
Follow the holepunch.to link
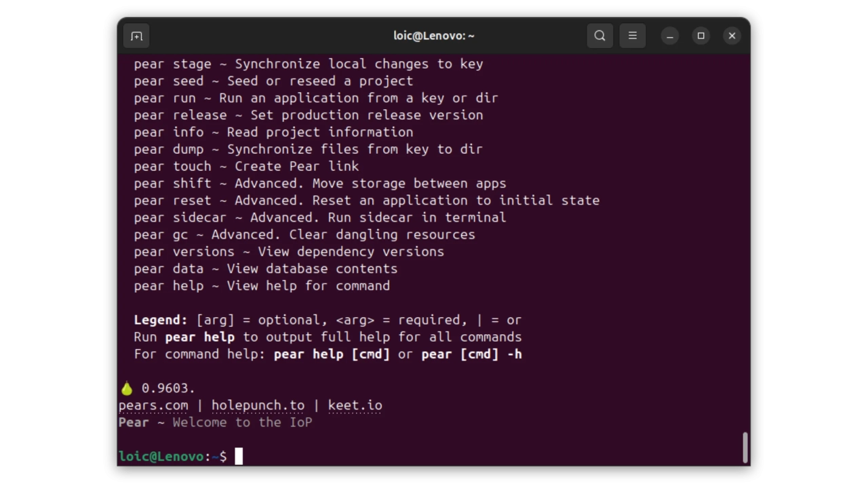[x=258, y=405]
